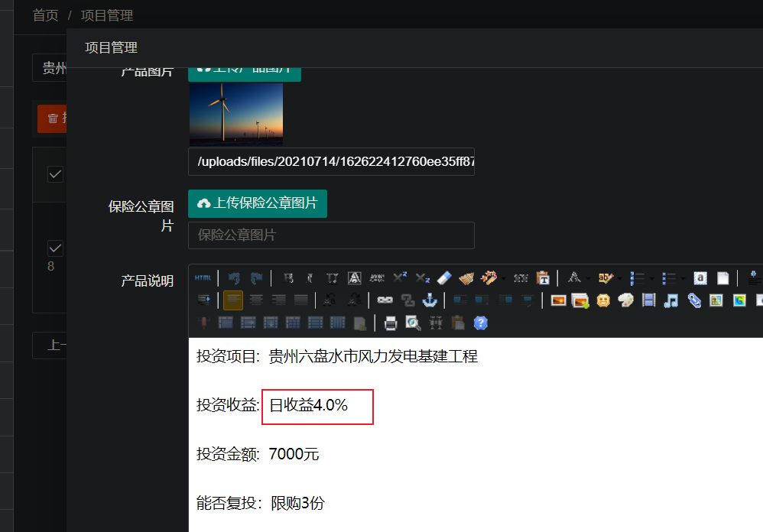Apply superscript formatting
Viewport: 763px width, 532px height.
click(400, 278)
